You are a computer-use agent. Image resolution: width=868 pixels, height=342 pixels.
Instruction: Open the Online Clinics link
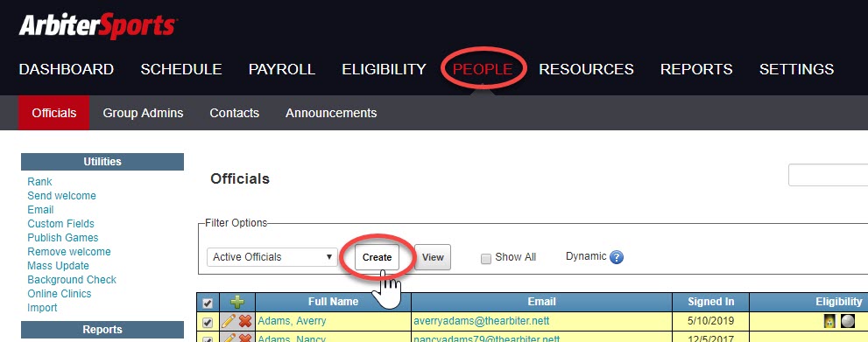coord(60,293)
